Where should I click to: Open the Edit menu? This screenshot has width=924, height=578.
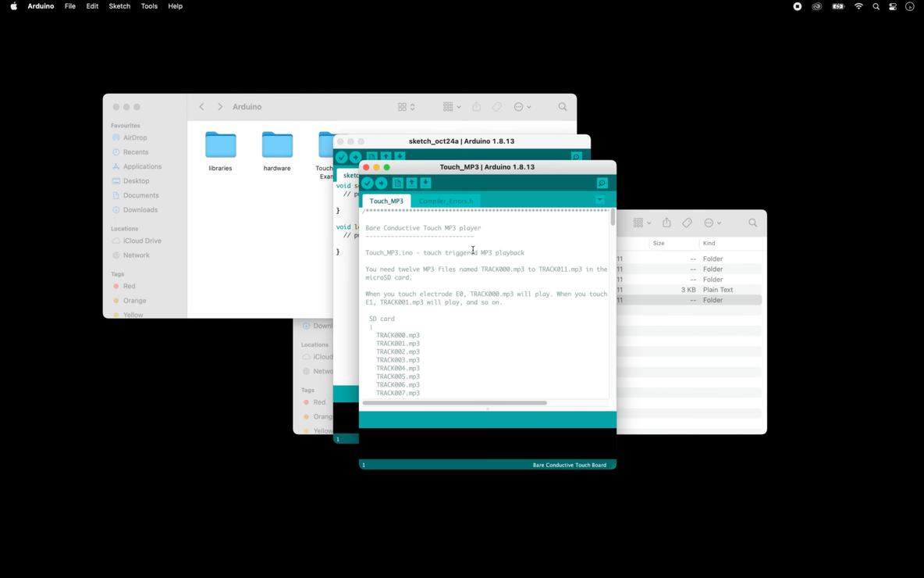pos(93,6)
